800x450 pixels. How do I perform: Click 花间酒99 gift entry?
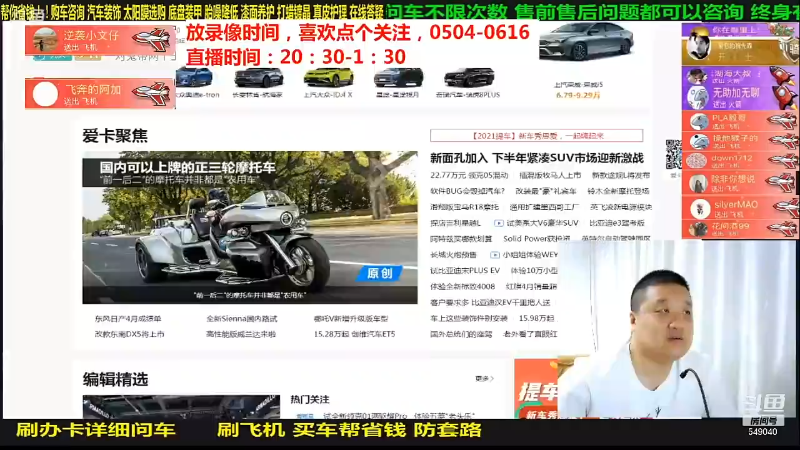[x=740, y=229]
